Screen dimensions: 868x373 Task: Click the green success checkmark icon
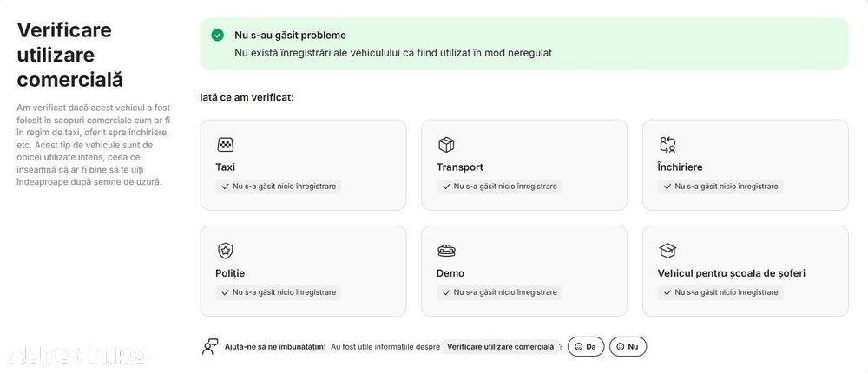coord(218,36)
